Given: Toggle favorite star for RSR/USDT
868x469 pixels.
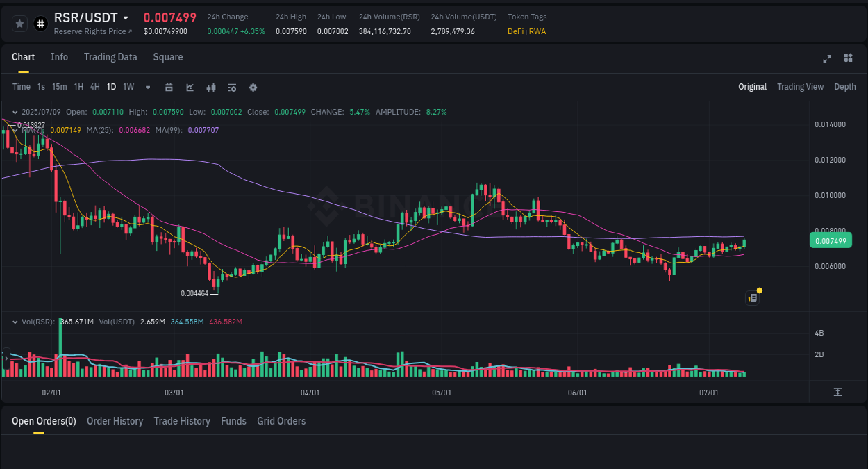Looking at the screenshot, I should click(x=19, y=23).
